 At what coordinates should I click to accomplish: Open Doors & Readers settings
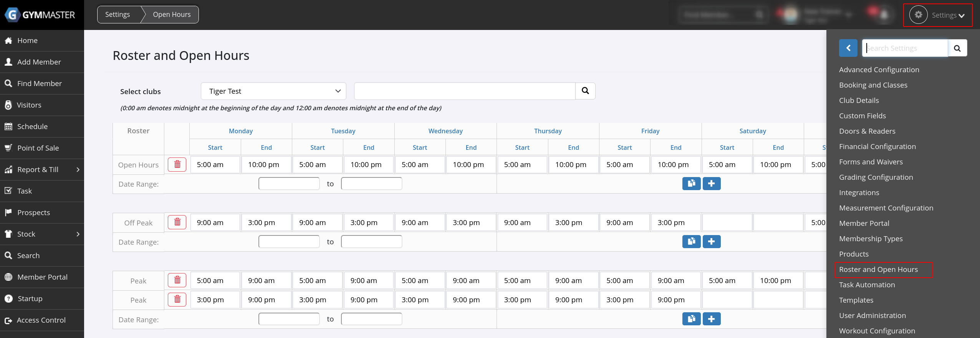tap(867, 131)
